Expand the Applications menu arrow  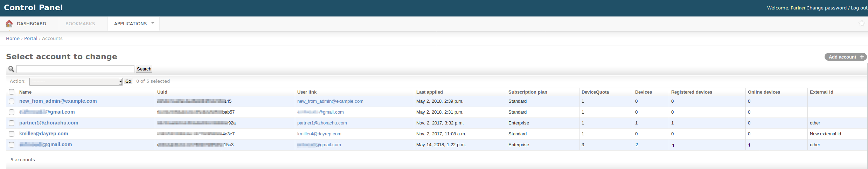pyautogui.click(x=153, y=23)
